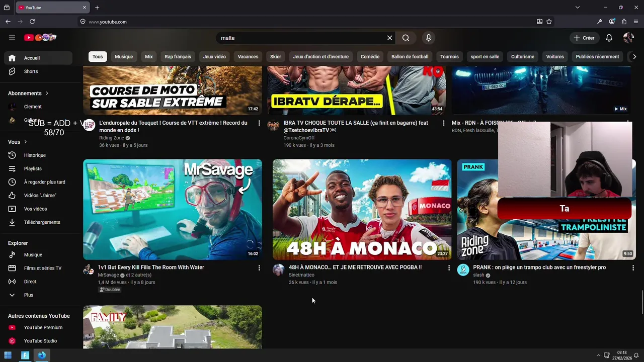Image resolution: width=644 pixels, height=362 pixels.
Task: Open the slash channel link
Action: point(478,275)
